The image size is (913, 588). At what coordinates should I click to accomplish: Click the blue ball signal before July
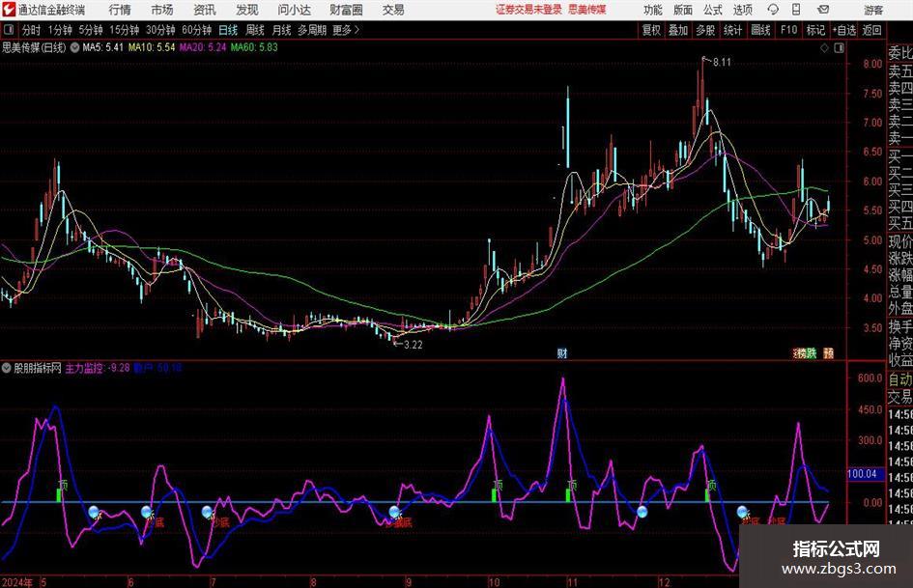(208, 512)
